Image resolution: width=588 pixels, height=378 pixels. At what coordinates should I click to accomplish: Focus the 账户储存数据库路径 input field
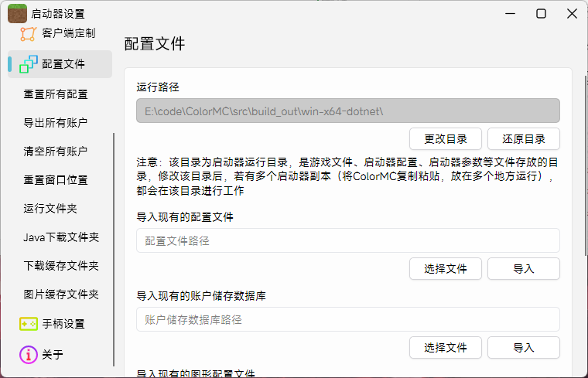click(x=347, y=319)
